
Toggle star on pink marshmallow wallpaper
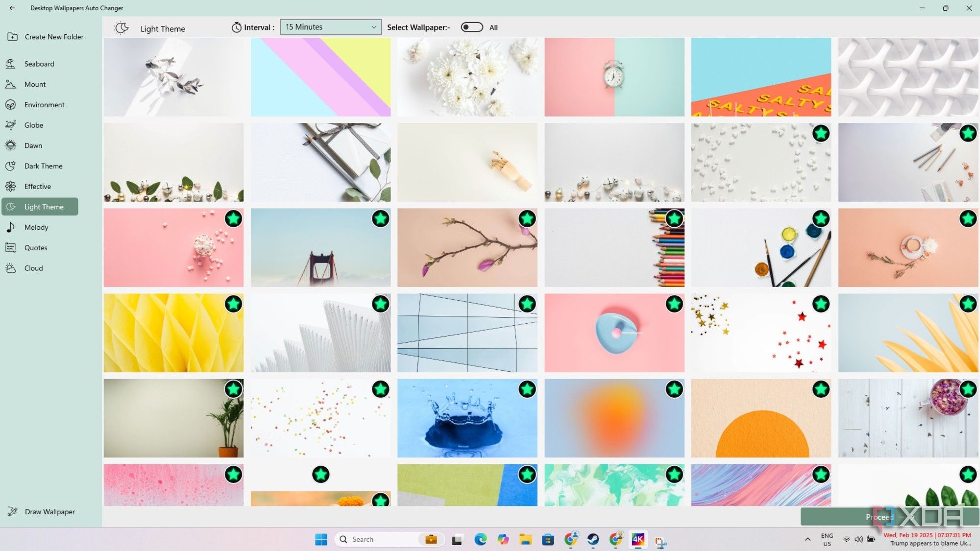click(234, 218)
